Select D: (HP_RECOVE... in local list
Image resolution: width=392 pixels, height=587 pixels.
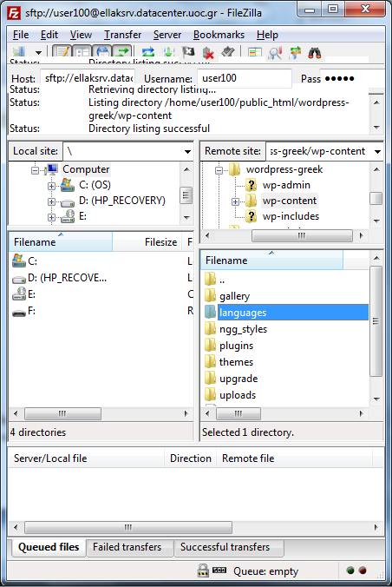click(60, 278)
